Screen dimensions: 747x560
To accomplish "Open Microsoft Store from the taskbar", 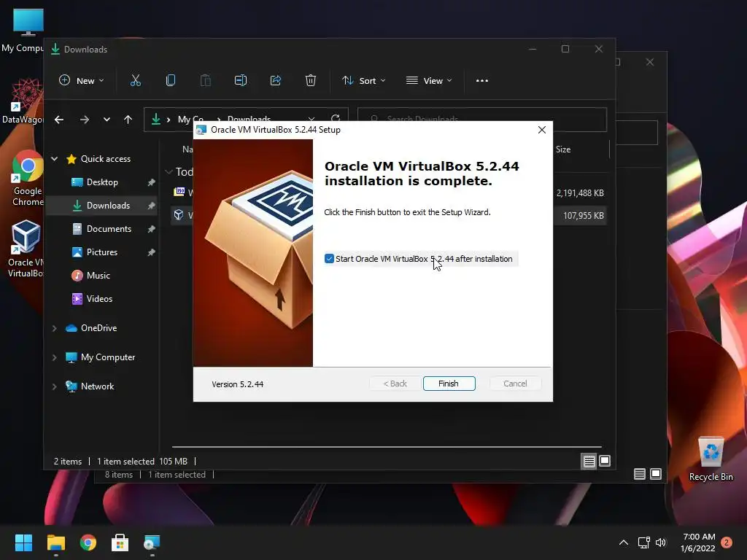I will [120, 542].
